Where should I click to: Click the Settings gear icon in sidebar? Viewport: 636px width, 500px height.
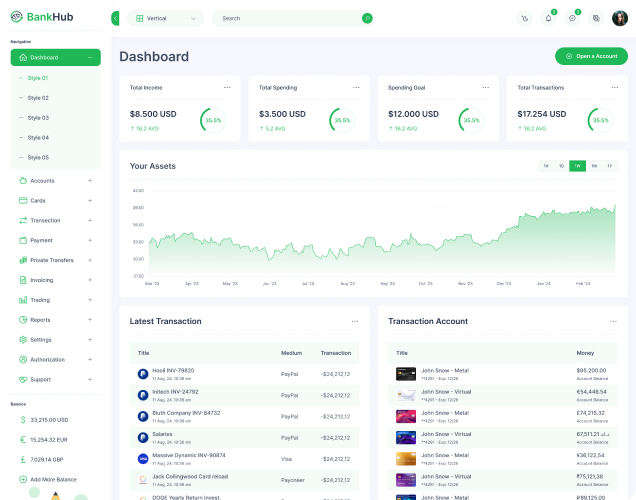[21, 340]
